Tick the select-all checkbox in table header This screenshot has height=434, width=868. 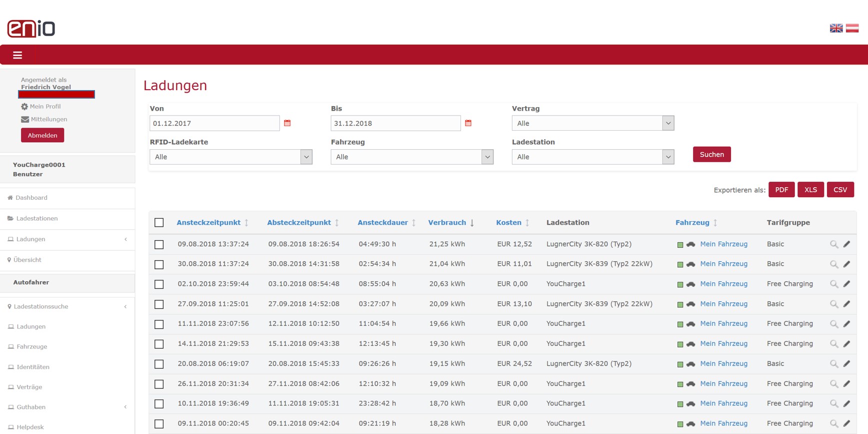pos(159,223)
